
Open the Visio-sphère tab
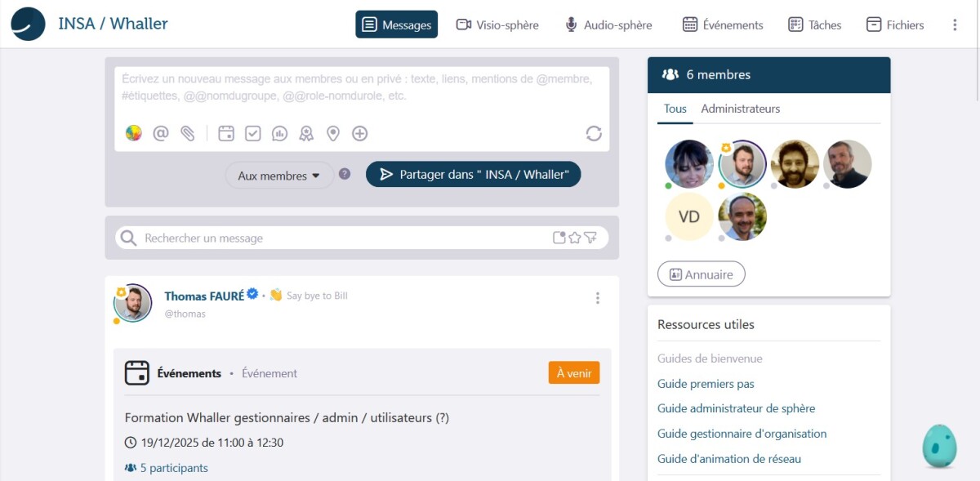click(497, 25)
